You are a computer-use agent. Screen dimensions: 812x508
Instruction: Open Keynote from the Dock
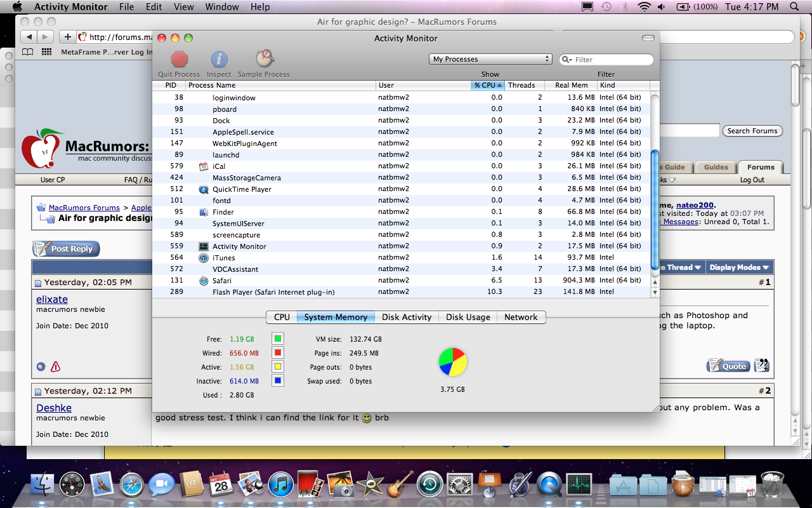pyautogui.click(x=489, y=485)
